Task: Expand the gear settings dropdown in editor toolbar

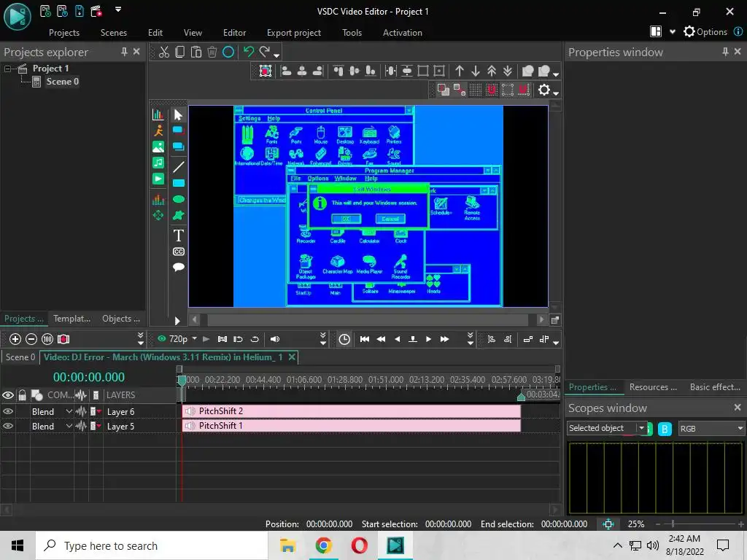Action: click(556, 92)
